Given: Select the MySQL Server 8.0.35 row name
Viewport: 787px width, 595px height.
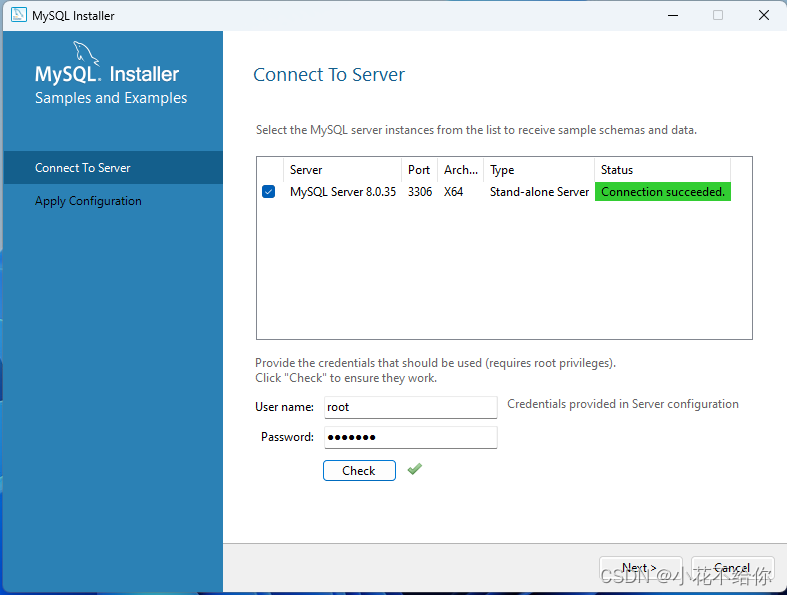Looking at the screenshot, I should pyautogui.click(x=343, y=192).
